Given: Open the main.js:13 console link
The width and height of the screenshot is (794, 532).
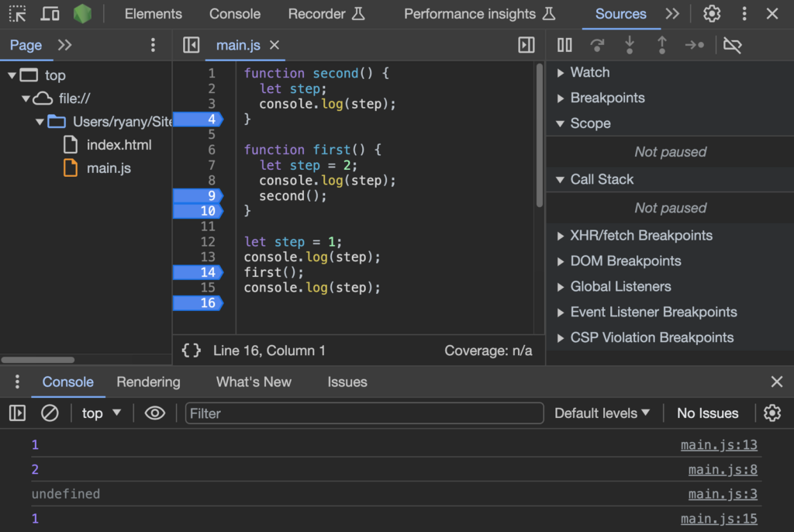Looking at the screenshot, I should tap(719, 444).
